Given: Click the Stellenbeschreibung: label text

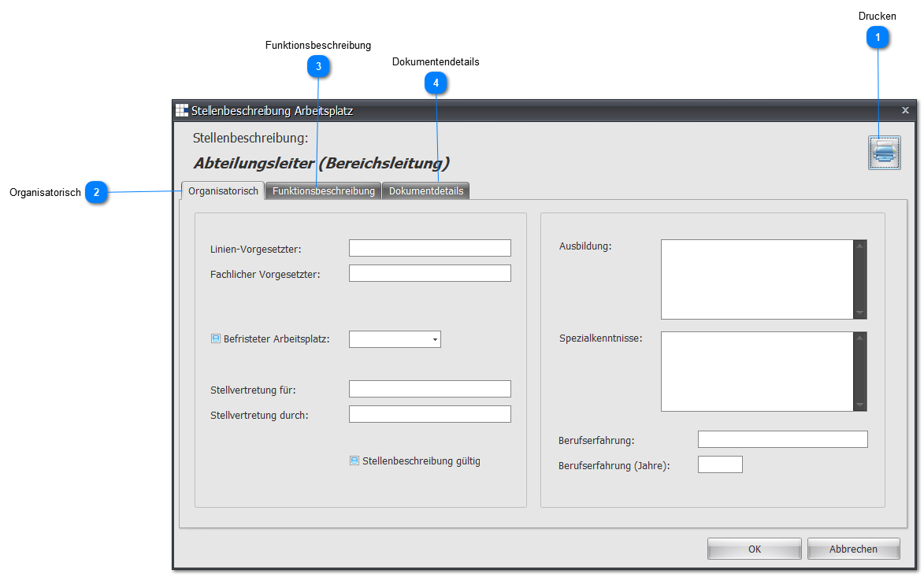Looking at the screenshot, I should click(250, 138).
